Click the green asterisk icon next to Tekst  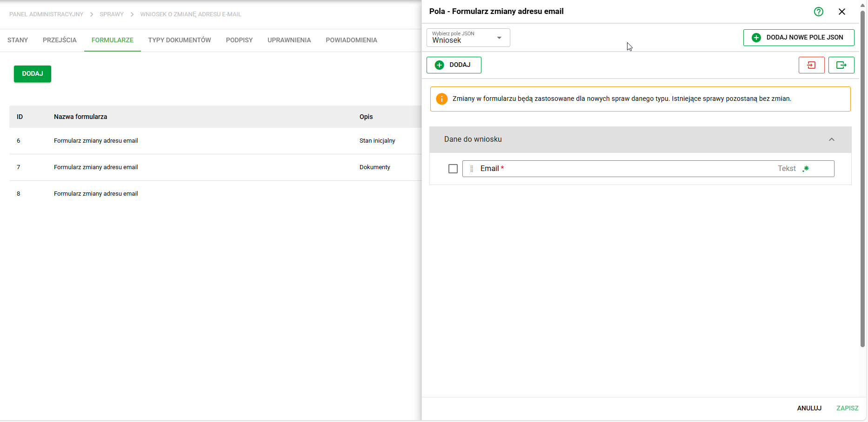pyautogui.click(x=806, y=169)
